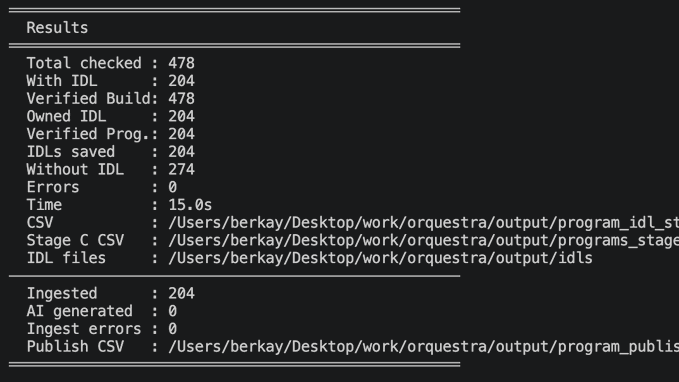This screenshot has width=679, height=382.
Task: Click the AI generated value 0
Action: coord(172,311)
